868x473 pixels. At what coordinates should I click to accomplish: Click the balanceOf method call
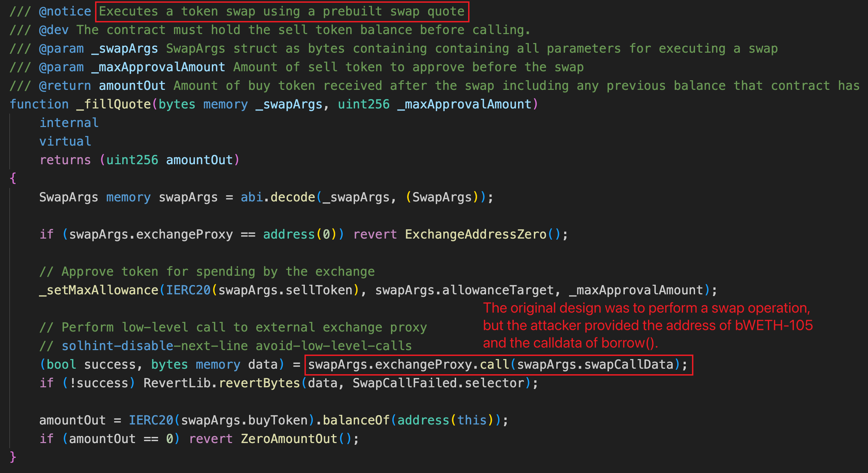(x=356, y=420)
